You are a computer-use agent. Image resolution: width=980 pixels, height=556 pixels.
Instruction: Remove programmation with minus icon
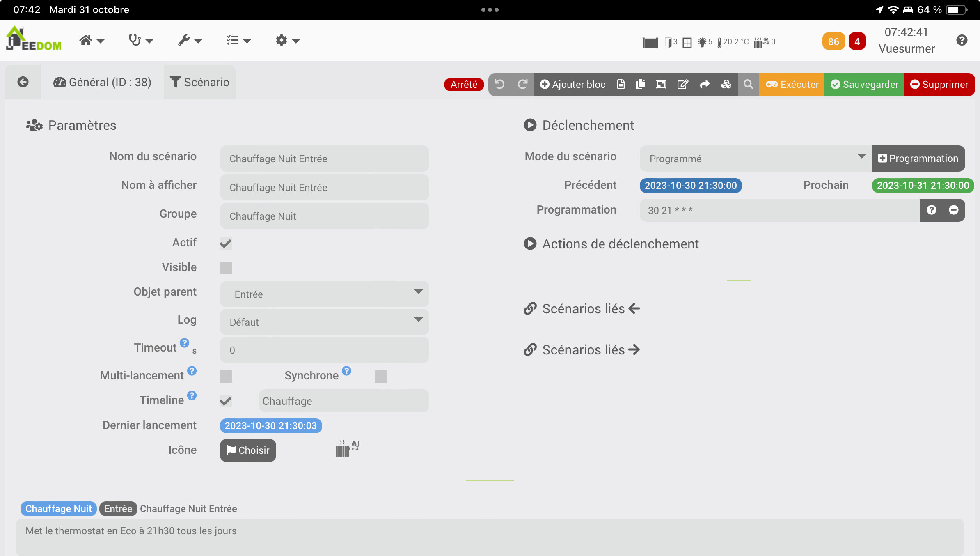[953, 210]
